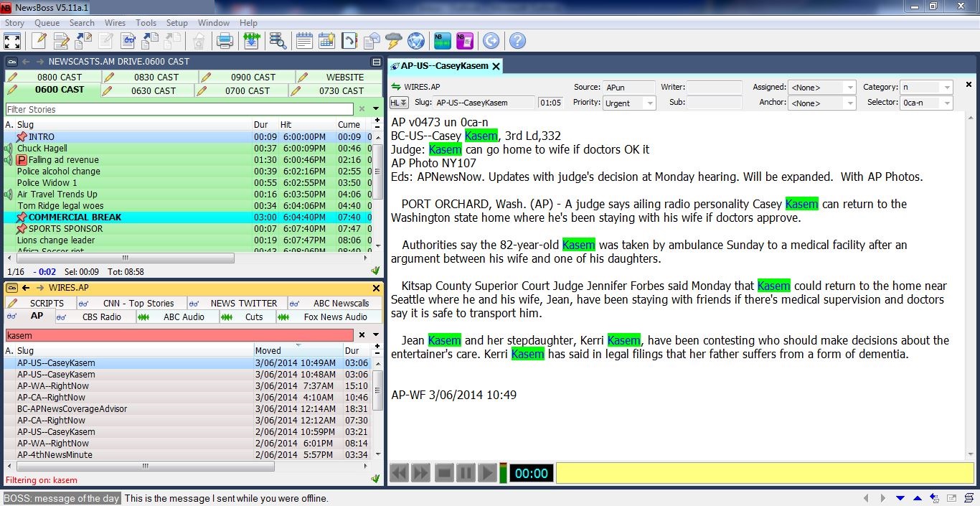The height and width of the screenshot is (506, 980).
Task: Launch the purple NB toolbar icon
Action: click(465, 41)
